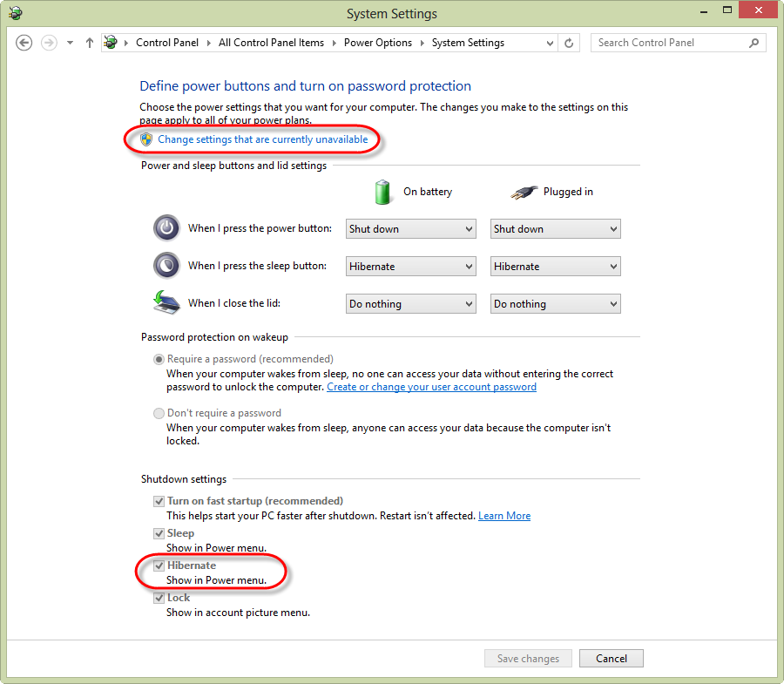Open sleep button Plugged in dropdown
This screenshot has width=784, height=684.
555,267
